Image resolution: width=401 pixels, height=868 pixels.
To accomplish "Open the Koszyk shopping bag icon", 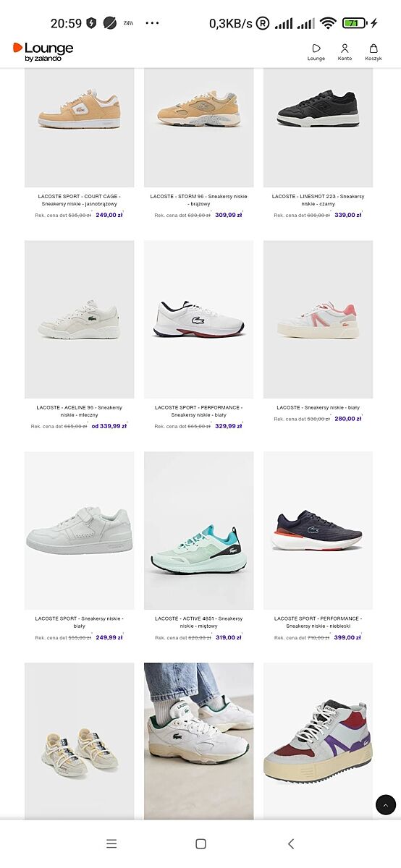I will 373,48.
